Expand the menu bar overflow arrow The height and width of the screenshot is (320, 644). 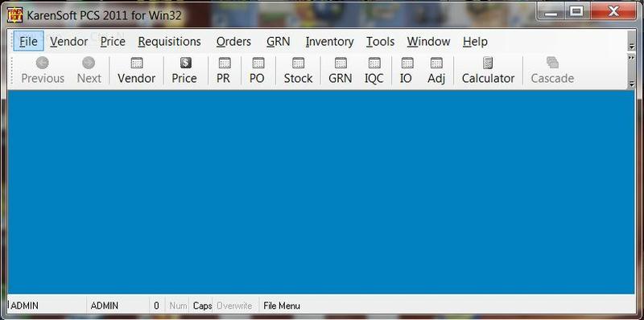[x=632, y=47]
